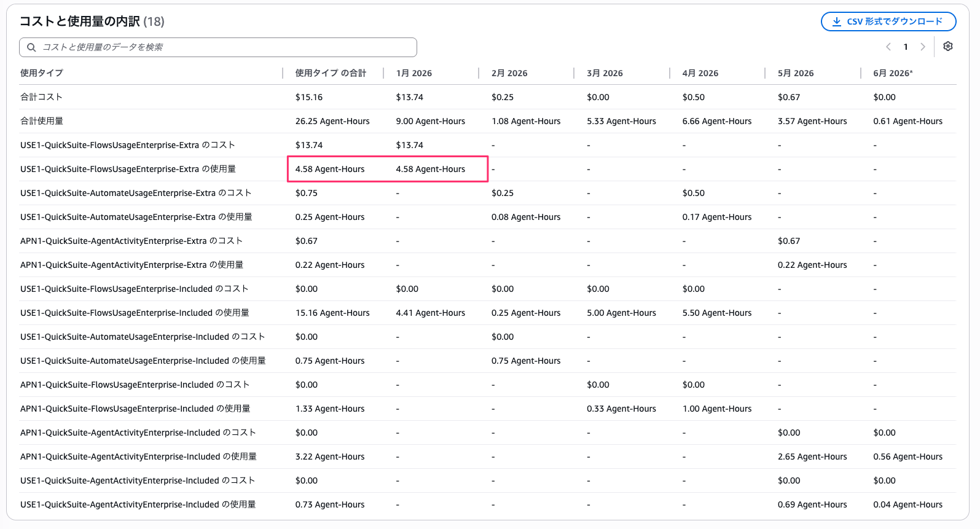Click highlighted 4.58 Agent-Hours total cell
Screen dimensions: 980x529
pos(330,169)
